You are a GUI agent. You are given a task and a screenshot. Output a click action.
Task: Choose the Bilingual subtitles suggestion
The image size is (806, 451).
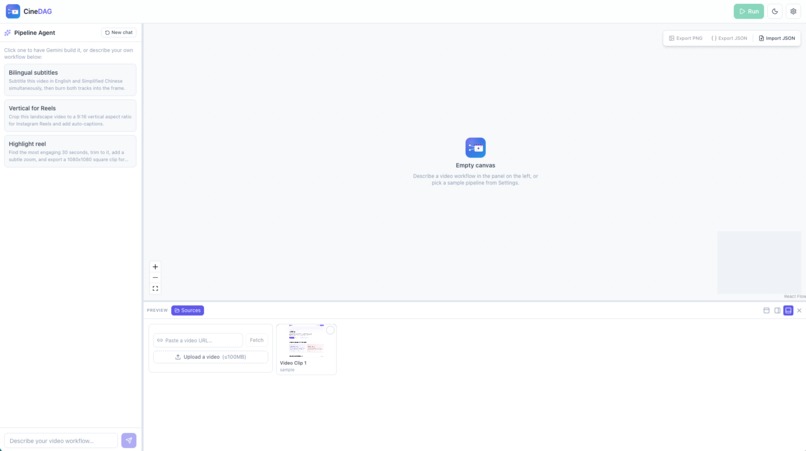[x=70, y=80]
